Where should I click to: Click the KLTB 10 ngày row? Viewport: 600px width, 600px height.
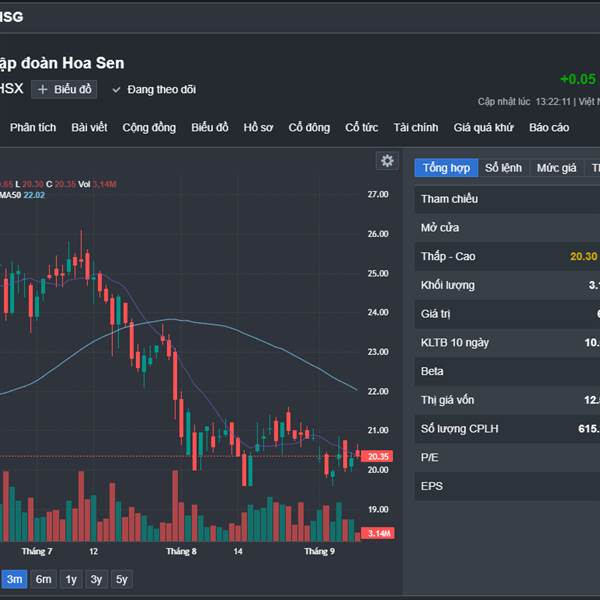[x=507, y=342]
